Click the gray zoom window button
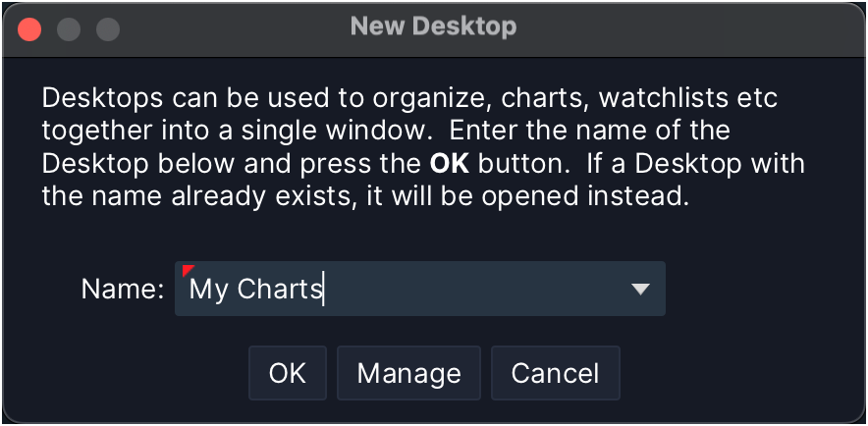The width and height of the screenshot is (868, 426). (x=107, y=28)
